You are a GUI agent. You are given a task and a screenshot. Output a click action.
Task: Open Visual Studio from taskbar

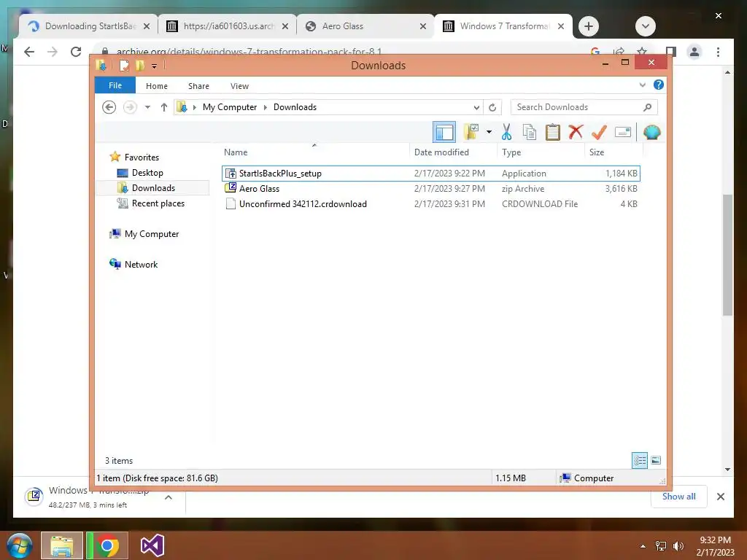tap(152, 545)
